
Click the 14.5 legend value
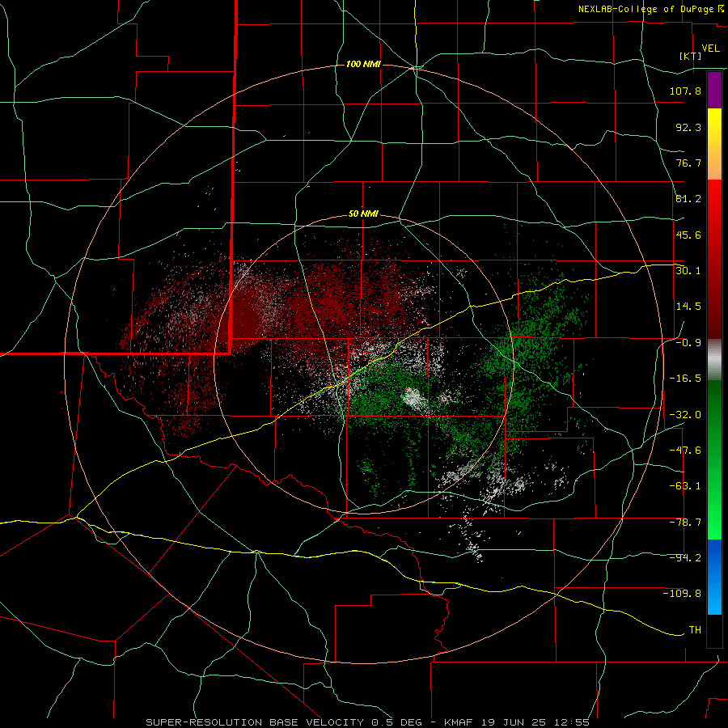click(x=688, y=307)
